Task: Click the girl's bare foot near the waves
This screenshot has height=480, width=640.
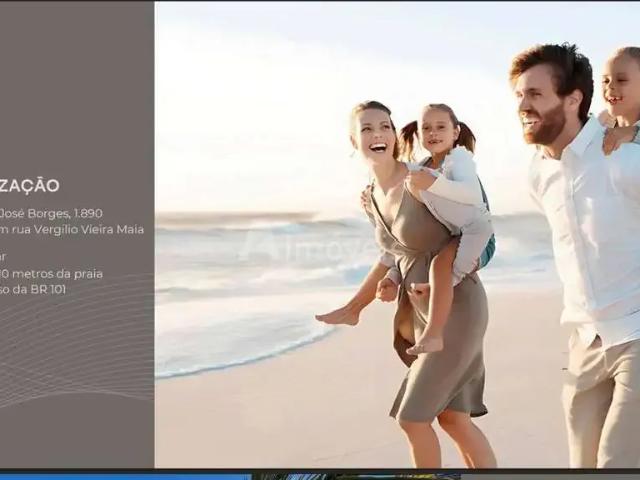Action: point(335,317)
